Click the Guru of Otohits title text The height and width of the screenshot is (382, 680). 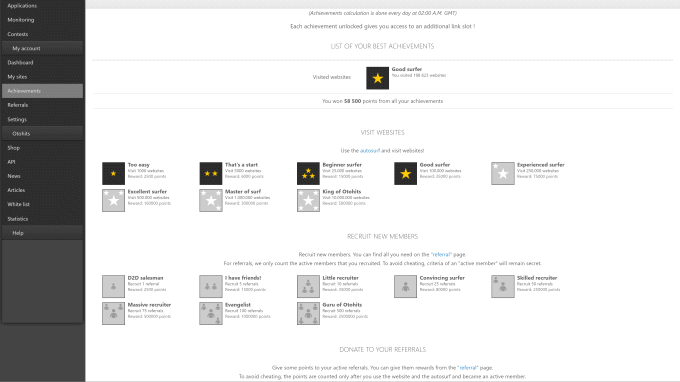pyautogui.click(x=342, y=305)
